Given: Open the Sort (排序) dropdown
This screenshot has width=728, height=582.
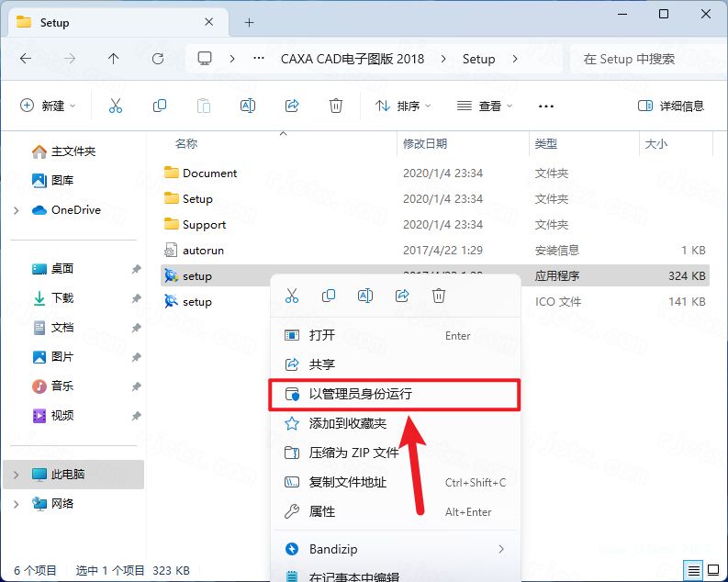Looking at the screenshot, I should coord(402,106).
